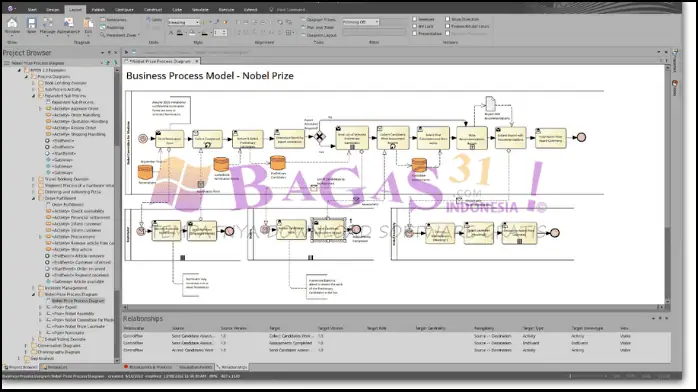Open the Drawing style dropdown in Style group
698x392 pixels.
tap(183, 22)
